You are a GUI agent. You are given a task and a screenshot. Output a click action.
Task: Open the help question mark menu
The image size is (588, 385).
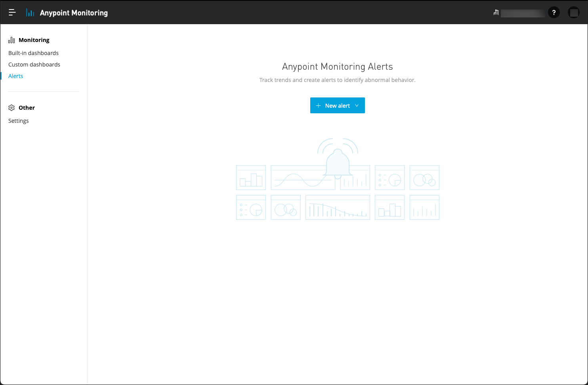[x=554, y=13]
